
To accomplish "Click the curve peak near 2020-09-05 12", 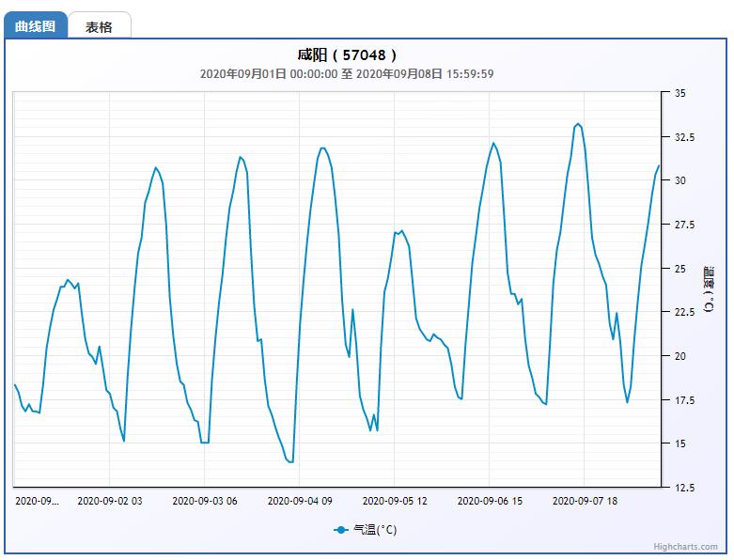I will pyautogui.click(x=401, y=230).
